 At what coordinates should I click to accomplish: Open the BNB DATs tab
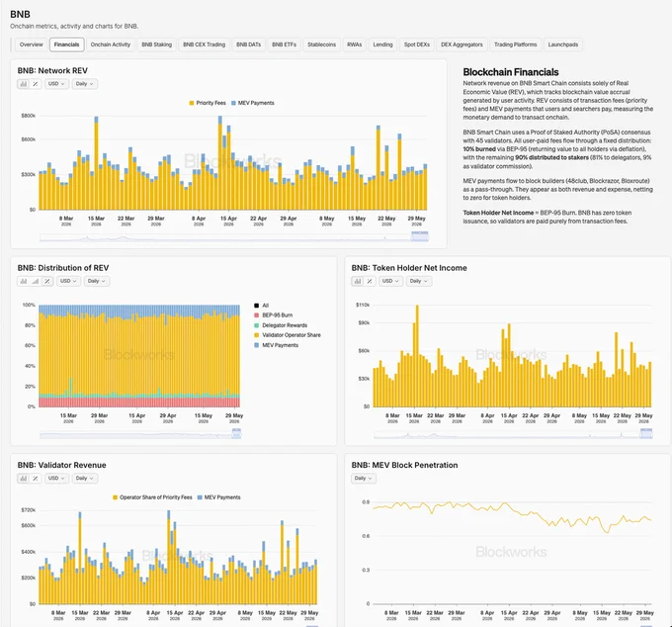[249, 45]
